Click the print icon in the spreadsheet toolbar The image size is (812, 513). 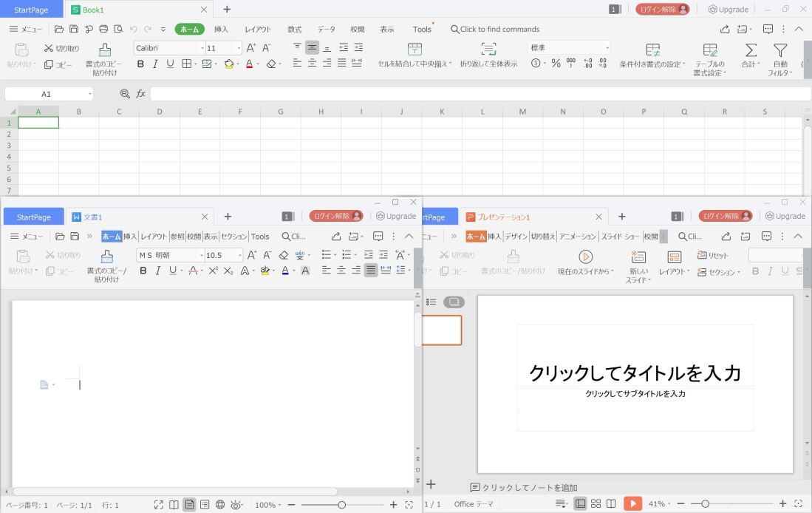[103, 29]
